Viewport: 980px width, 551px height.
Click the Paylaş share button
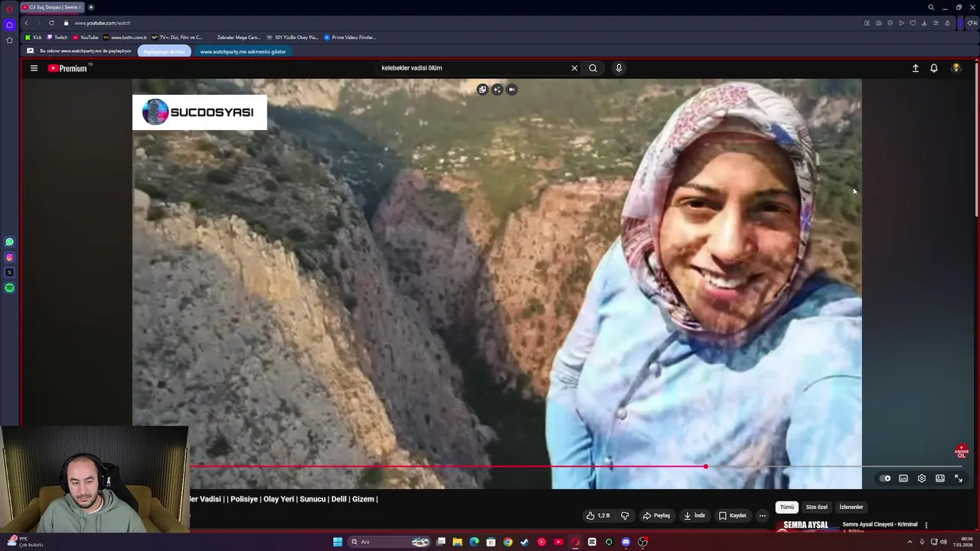[x=656, y=516]
